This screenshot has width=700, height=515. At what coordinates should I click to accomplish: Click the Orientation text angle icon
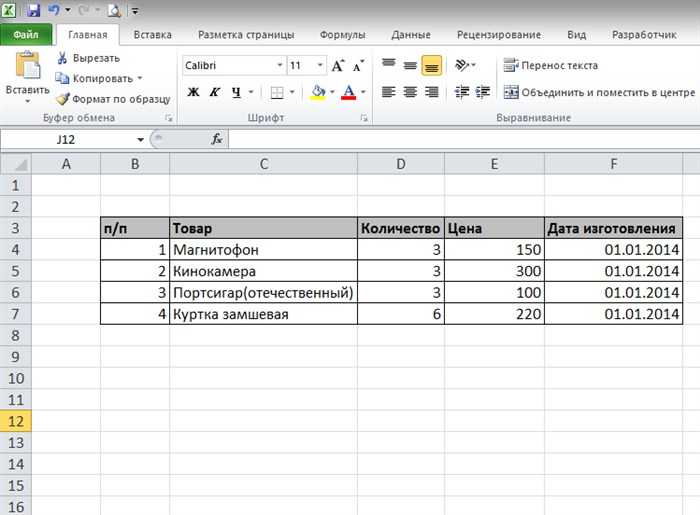point(462,66)
